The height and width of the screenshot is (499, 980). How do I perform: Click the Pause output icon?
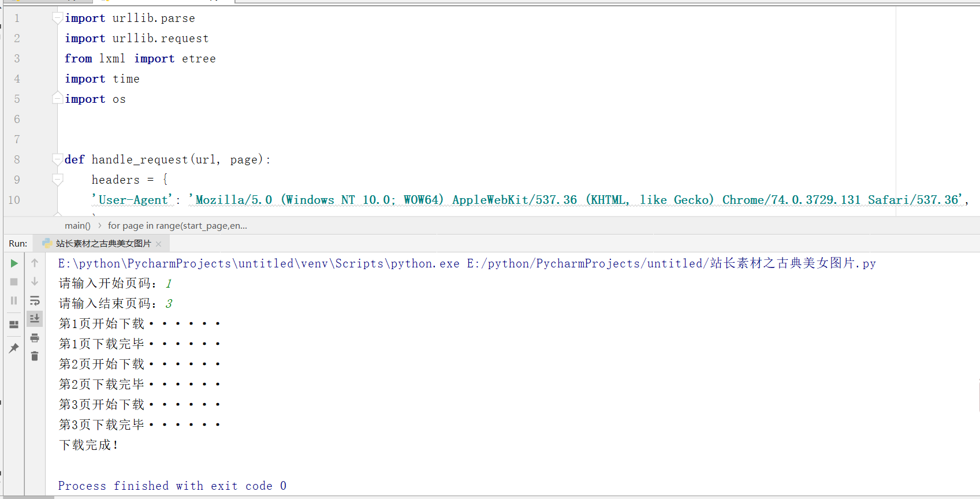(14, 300)
